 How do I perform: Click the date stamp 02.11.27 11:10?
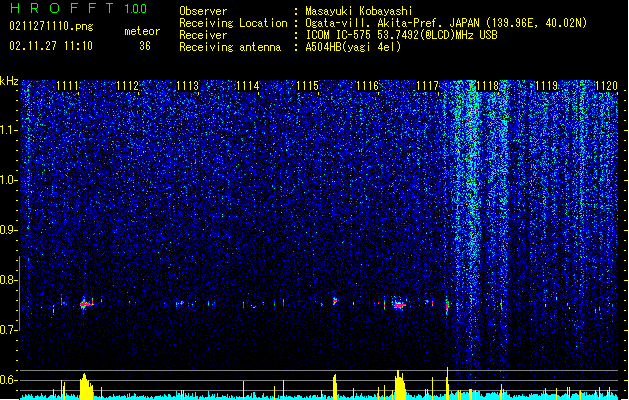tap(51, 46)
